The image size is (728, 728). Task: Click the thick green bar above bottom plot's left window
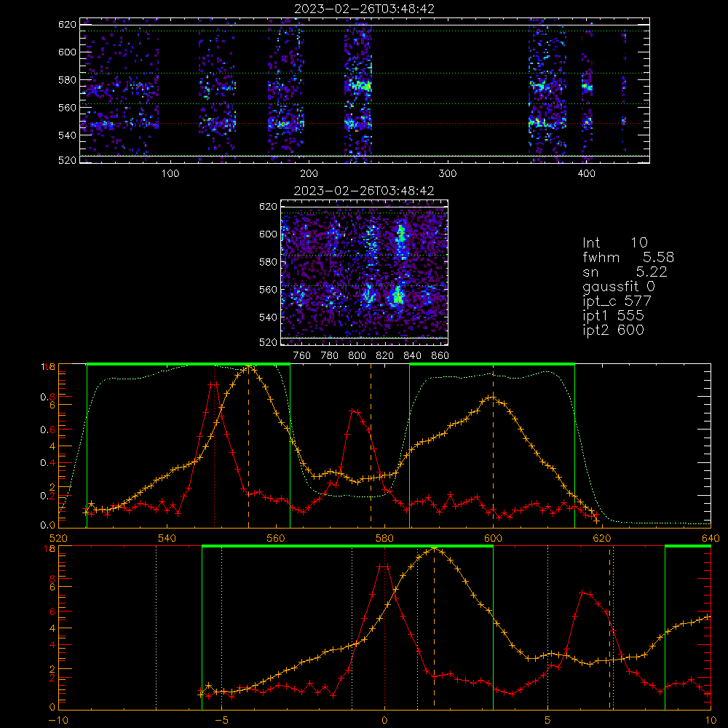(347, 547)
